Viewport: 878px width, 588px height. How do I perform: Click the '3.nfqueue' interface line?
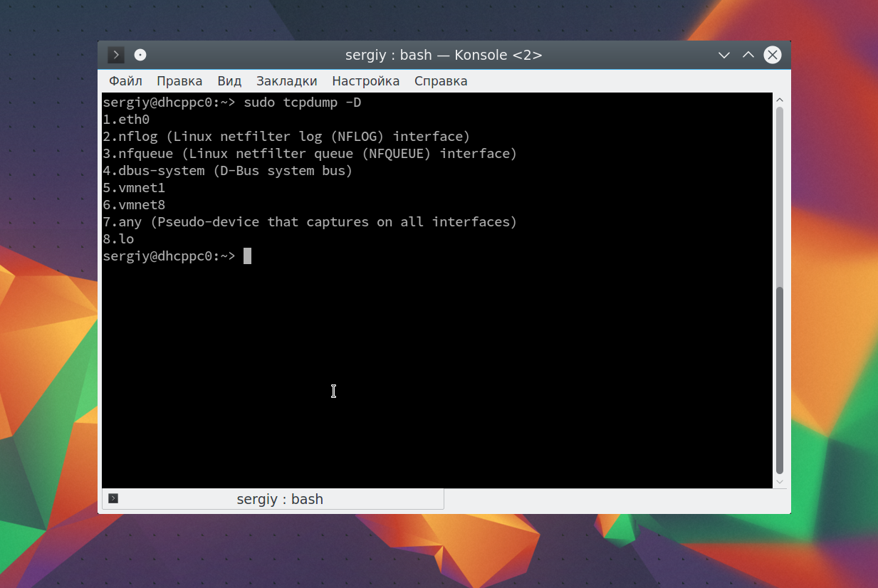click(x=310, y=154)
